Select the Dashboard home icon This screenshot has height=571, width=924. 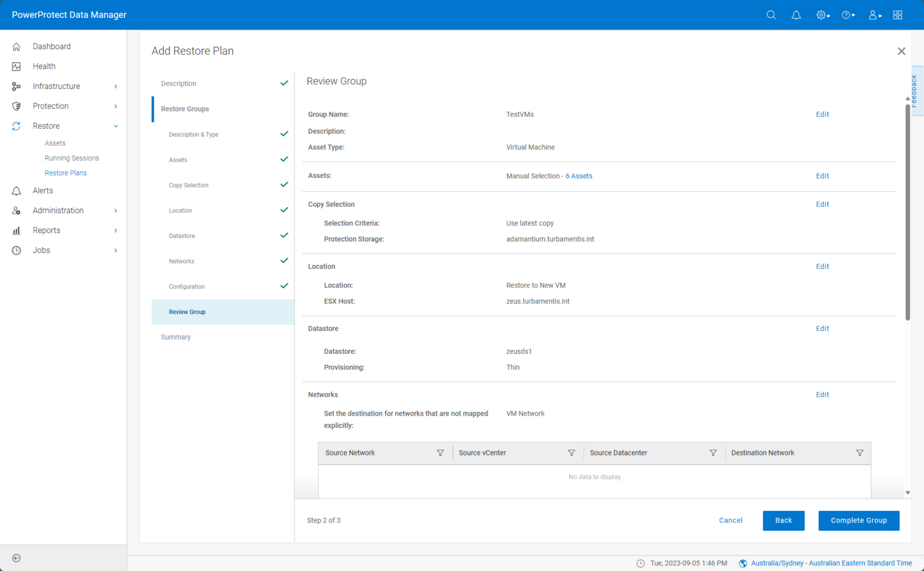click(x=17, y=46)
